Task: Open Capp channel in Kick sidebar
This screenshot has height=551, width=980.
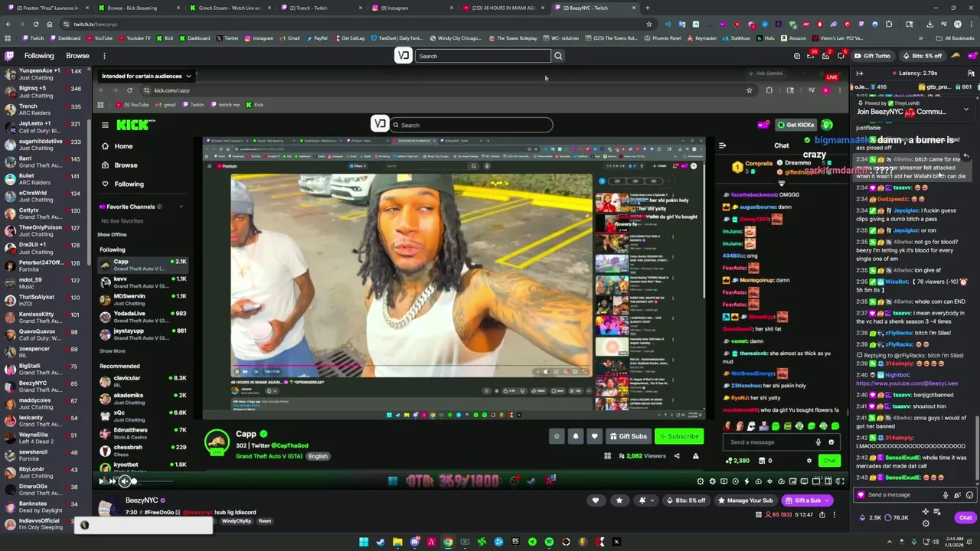Action: click(x=143, y=265)
